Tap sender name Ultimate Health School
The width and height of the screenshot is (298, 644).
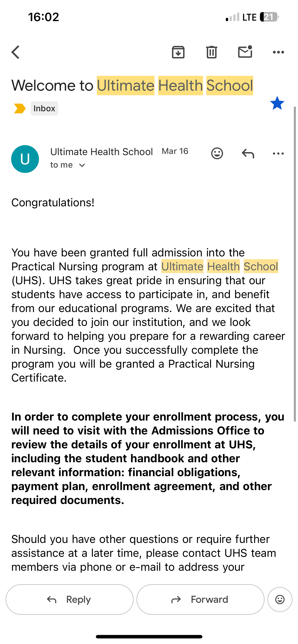[x=101, y=152]
